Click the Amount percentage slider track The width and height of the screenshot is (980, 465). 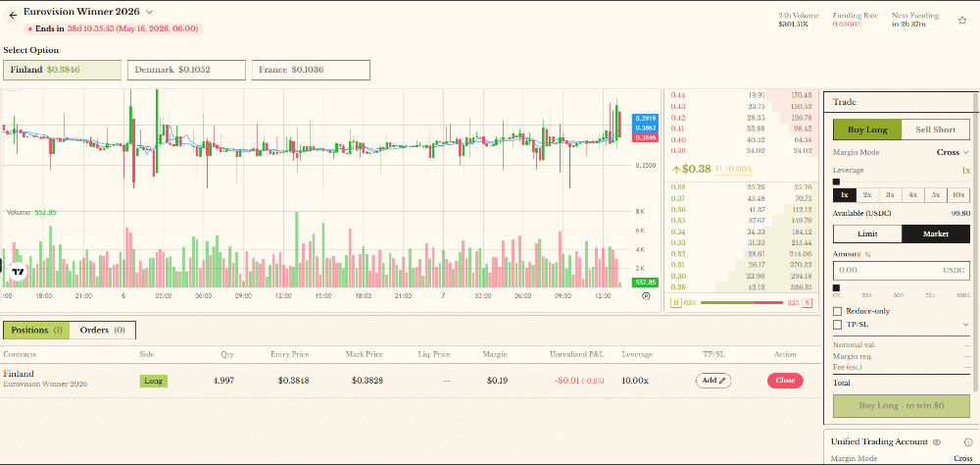click(902, 287)
